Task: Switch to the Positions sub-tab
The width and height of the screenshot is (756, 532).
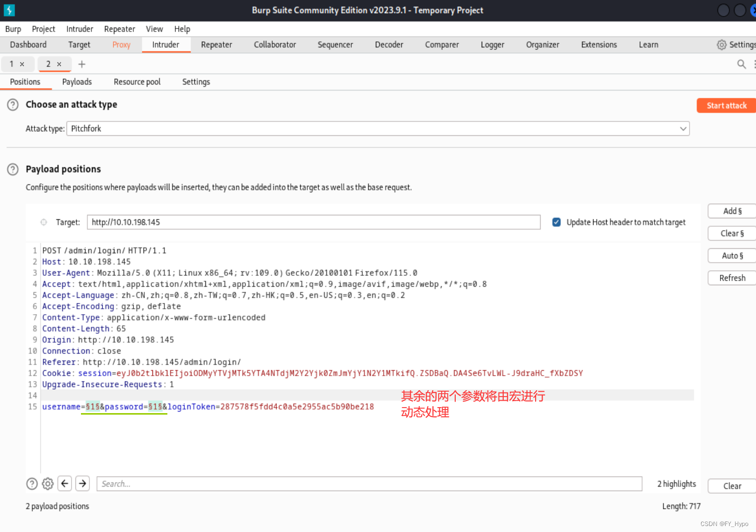Action: (x=25, y=82)
